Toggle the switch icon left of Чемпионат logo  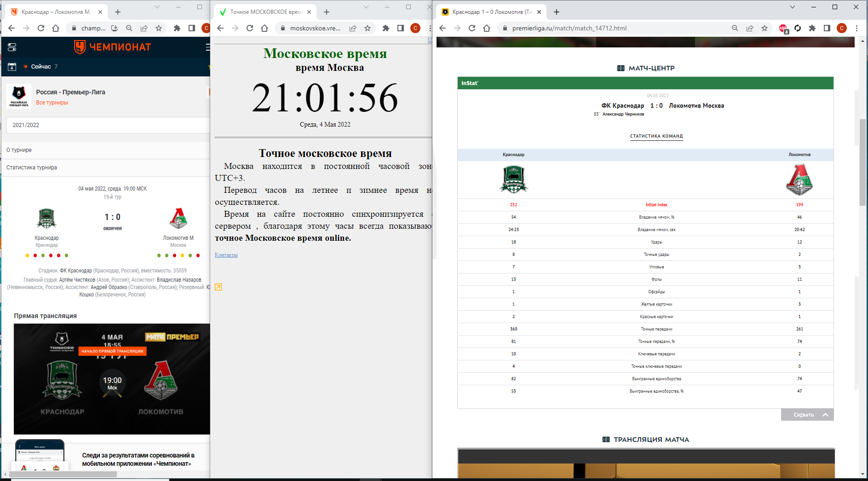click(x=12, y=47)
